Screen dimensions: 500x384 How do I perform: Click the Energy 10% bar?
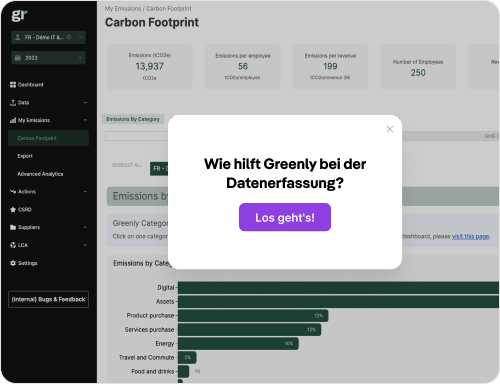(x=238, y=344)
